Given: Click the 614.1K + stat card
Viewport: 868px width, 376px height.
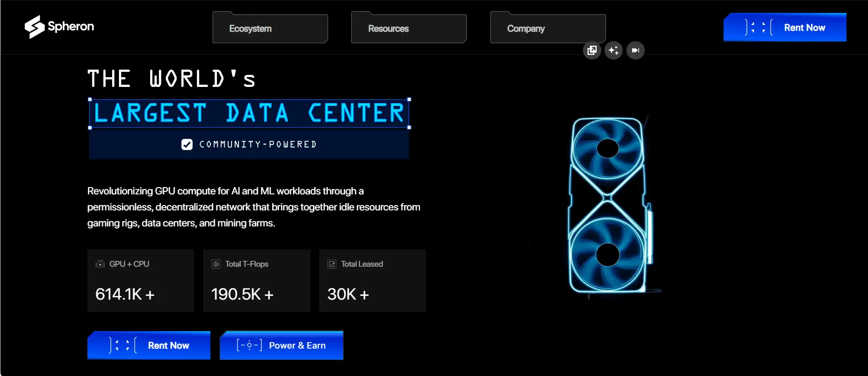Looking at the screenshot, I should [x=140, y=280].
